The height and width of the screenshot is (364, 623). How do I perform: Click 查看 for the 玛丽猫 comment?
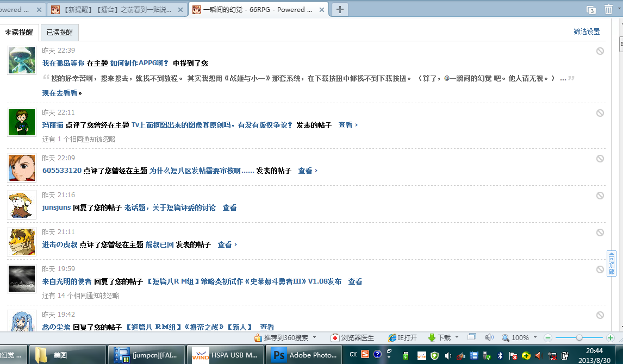348,125
